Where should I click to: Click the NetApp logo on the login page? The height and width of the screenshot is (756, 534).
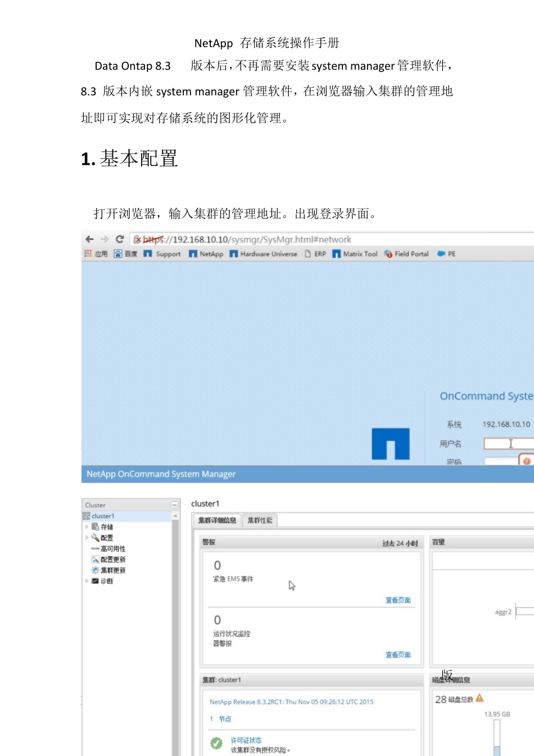click(x=391, y=444)
